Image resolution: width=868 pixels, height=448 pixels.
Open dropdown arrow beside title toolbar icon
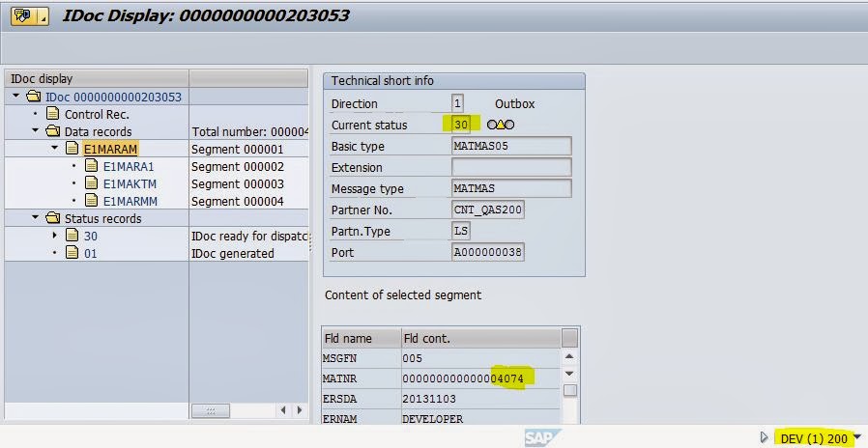click(43, 17)
